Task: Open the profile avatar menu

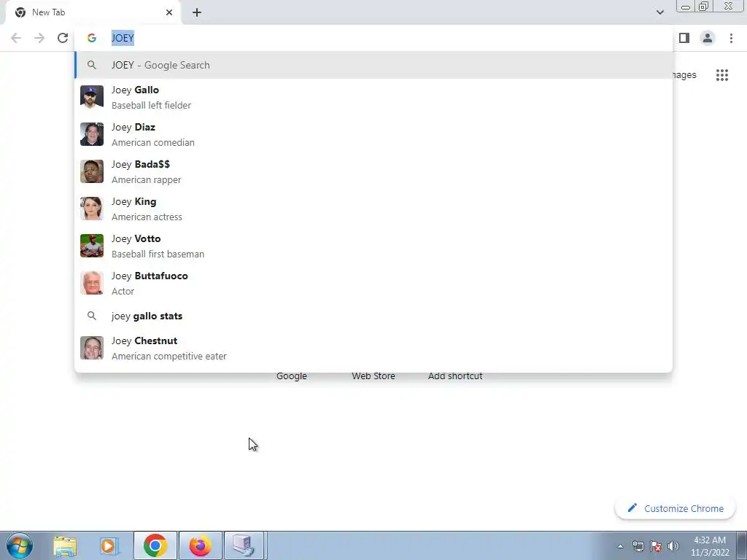Action: (x=708, y=38)
